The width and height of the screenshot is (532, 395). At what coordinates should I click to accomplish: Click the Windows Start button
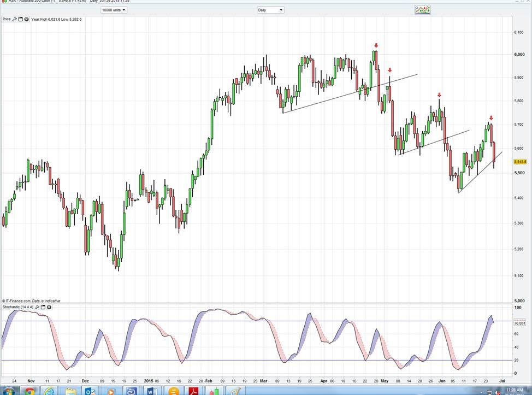pos(8,391)
